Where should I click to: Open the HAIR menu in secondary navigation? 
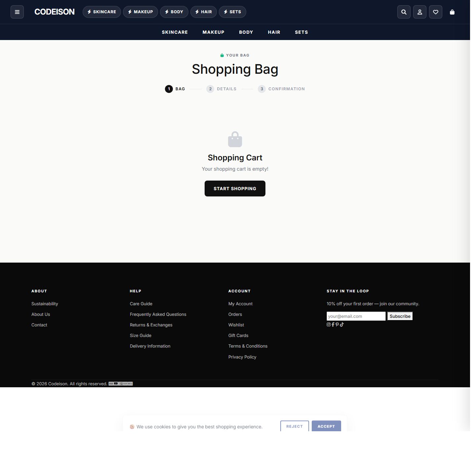coord(274,32)
